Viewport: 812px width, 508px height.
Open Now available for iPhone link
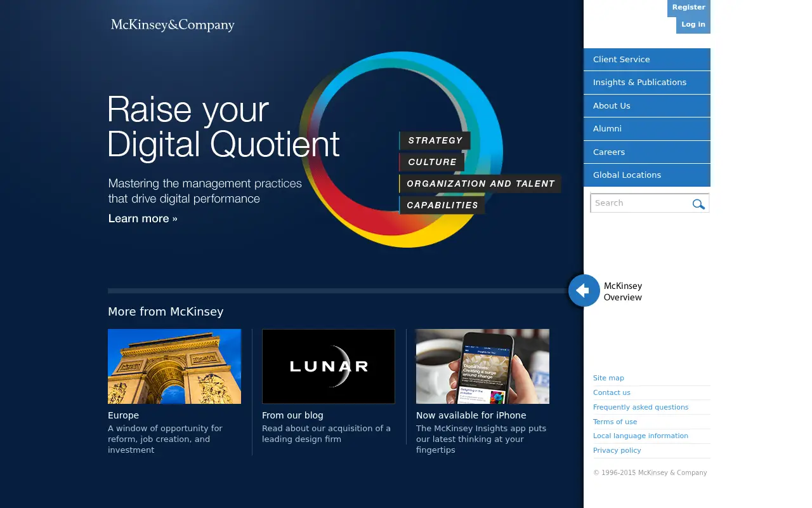471,415
